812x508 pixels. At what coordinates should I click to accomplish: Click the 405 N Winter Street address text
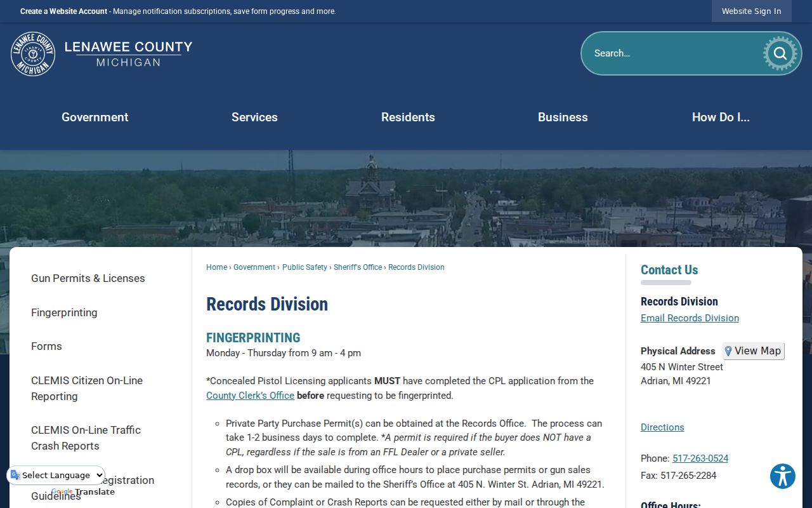point(682,367)
